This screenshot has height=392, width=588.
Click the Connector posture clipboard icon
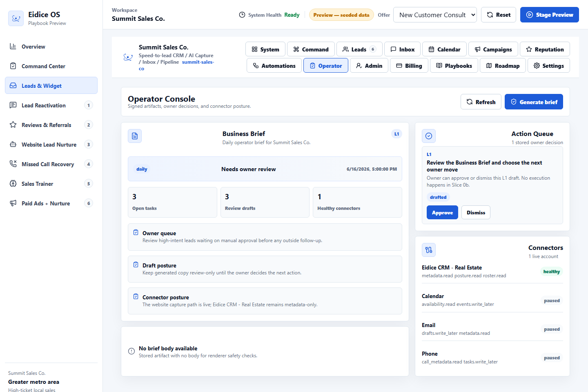(136, 296)
